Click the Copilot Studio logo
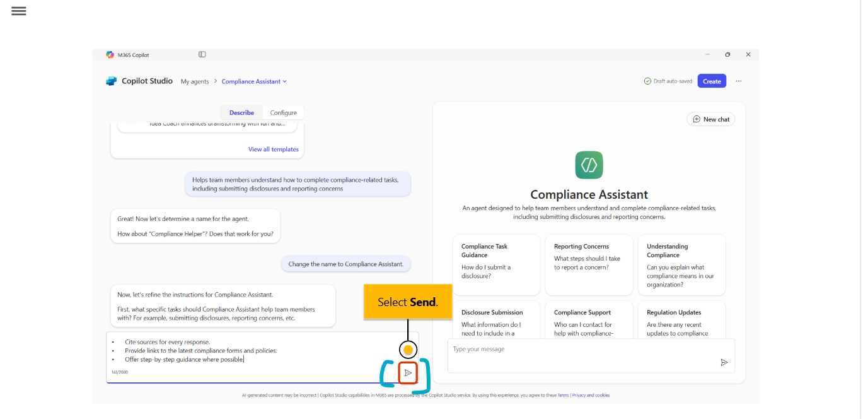868x419 pixels. tap(112, 81)
